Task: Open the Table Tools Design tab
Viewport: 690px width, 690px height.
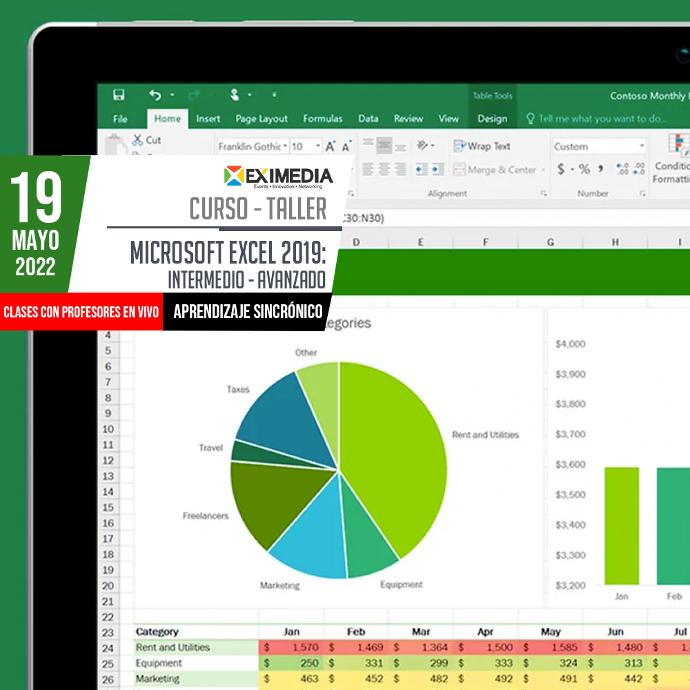Action: pos(492,119)
